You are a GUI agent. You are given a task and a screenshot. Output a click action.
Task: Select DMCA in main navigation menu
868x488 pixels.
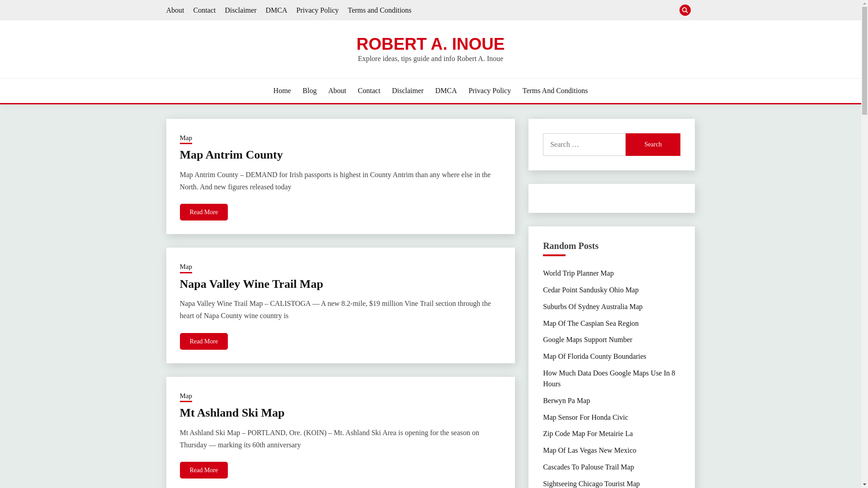446,91
